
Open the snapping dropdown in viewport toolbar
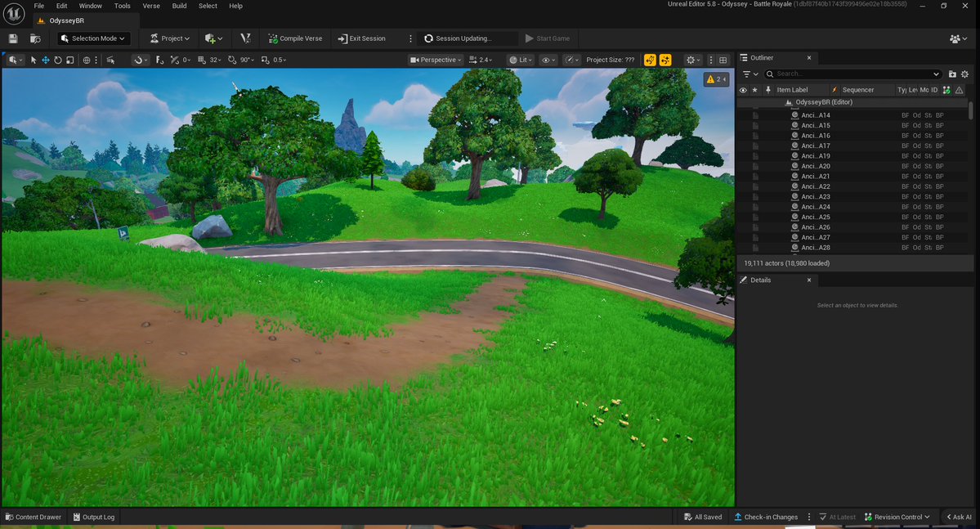141,60
